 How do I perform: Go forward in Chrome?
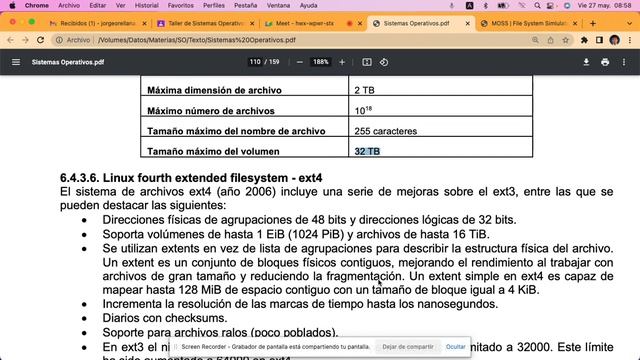25,40
